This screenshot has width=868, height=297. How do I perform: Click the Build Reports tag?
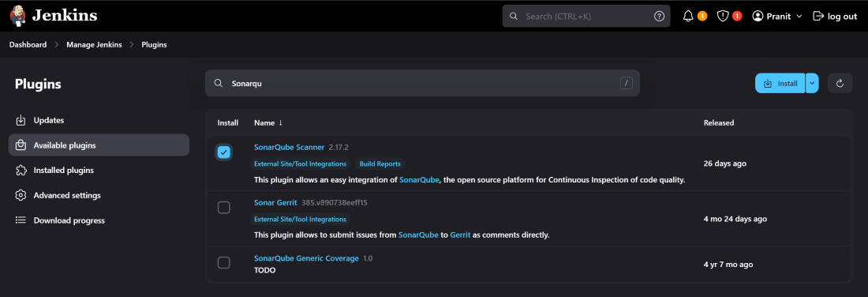380,164
